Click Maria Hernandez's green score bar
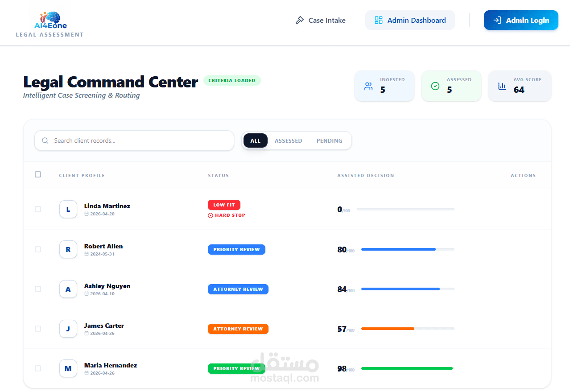 tap(408, 368)
